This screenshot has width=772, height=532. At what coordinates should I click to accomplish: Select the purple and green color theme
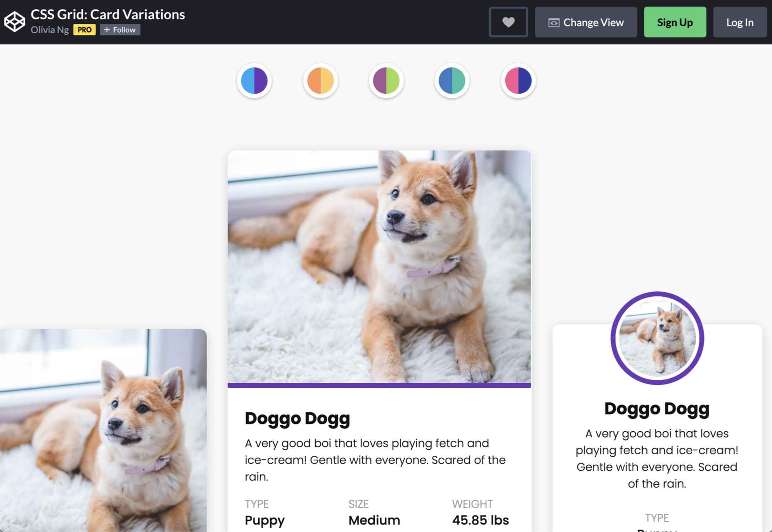pos(386,81)
